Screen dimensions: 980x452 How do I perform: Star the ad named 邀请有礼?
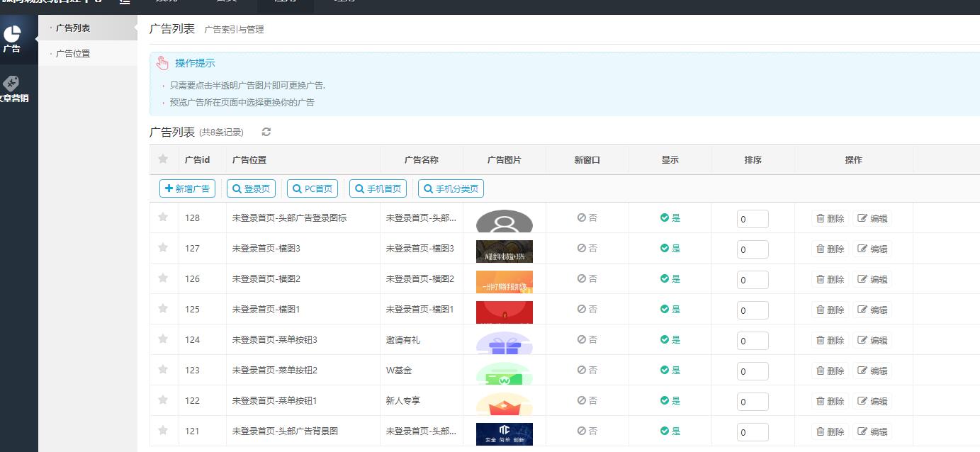pos(162,340)
